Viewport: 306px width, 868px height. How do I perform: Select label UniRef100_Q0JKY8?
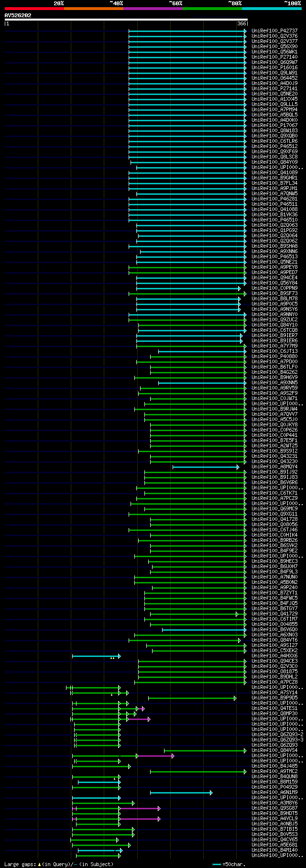[x=274, y=425]
